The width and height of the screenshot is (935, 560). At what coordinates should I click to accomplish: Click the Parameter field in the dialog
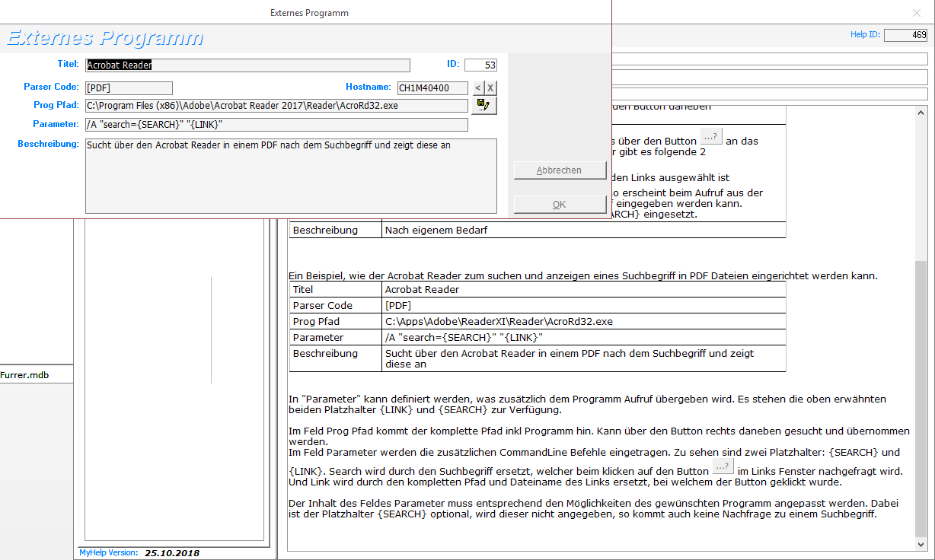[276, 125]
